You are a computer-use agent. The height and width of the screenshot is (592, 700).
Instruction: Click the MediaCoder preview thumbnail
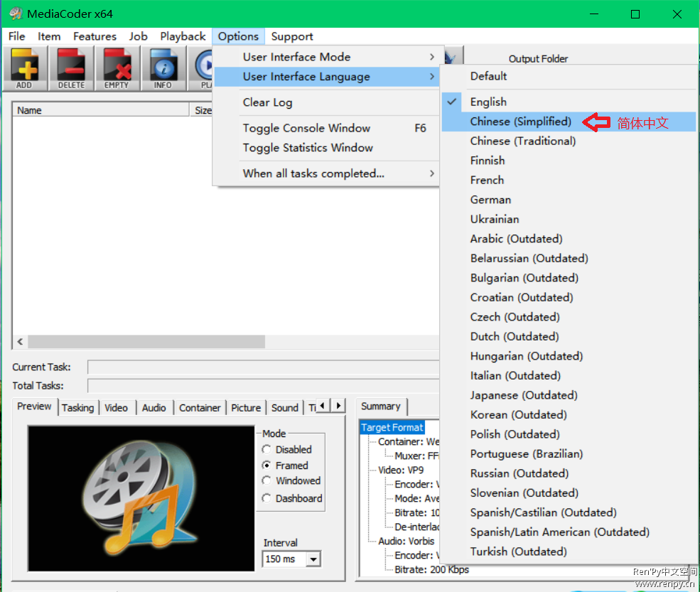pyautogui.click(x=141, y=498)
